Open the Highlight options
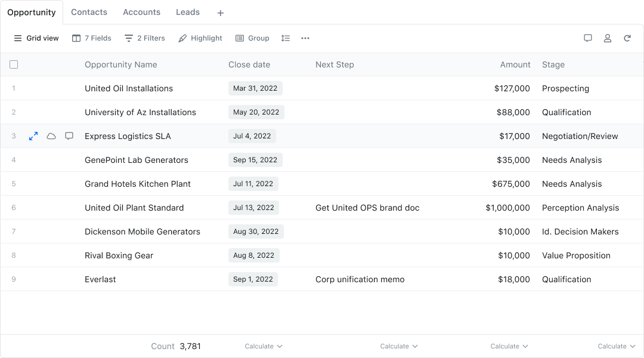The image size is (644, 358). click(200, 38)
